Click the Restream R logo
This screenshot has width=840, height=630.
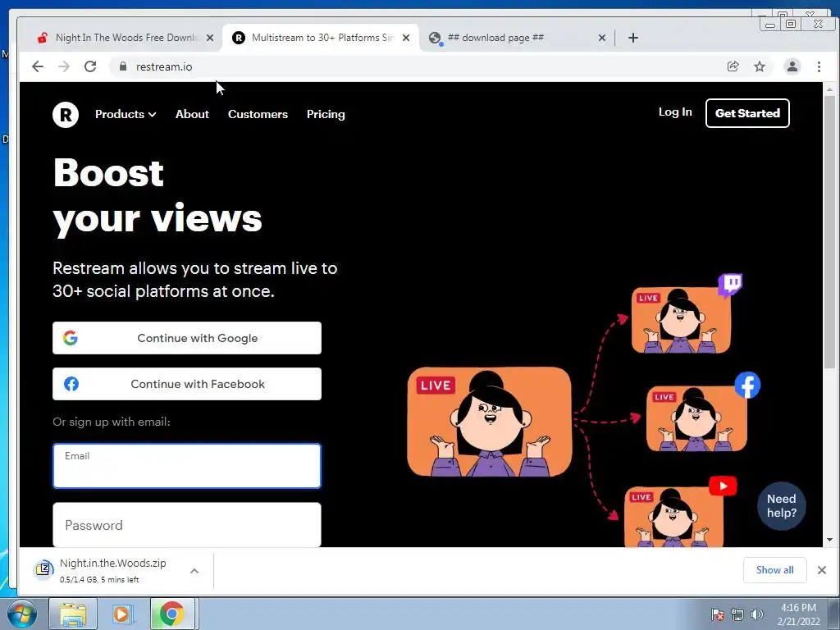[x=66, y=115]
